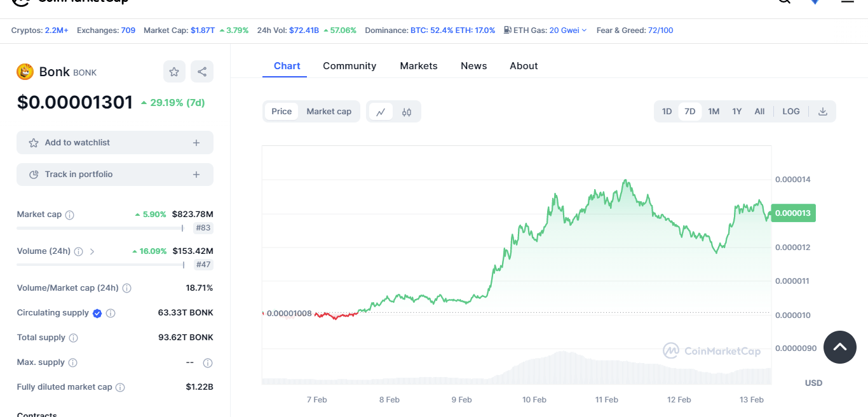This screenshot has width=868, height=417.
Task: Switch to the candlestick chart icon
Action: pos(407,112)
